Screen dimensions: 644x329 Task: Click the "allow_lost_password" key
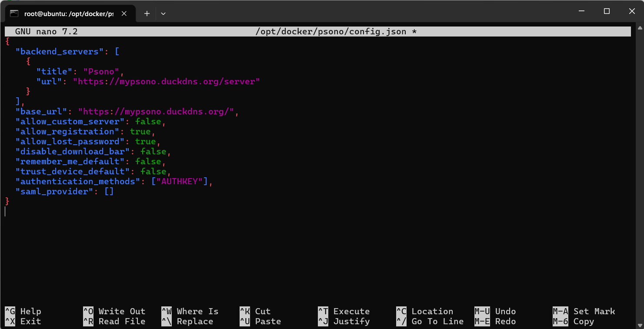click(70, 141)
